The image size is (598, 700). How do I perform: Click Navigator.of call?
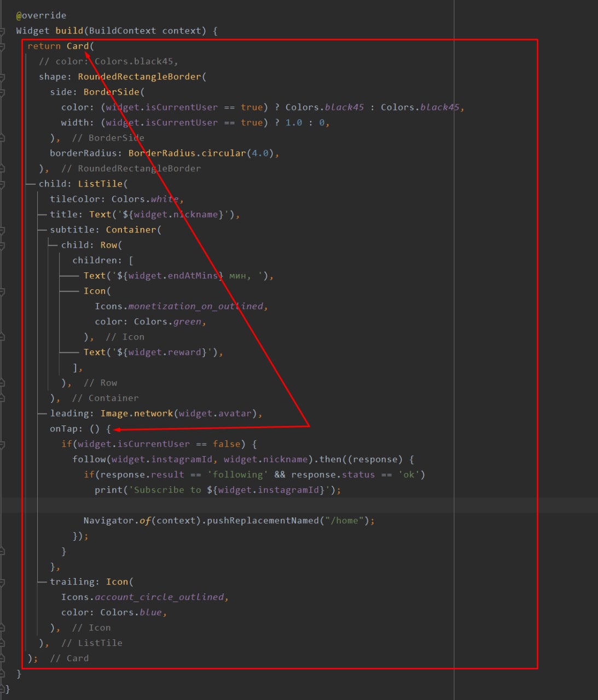point(117,521)
